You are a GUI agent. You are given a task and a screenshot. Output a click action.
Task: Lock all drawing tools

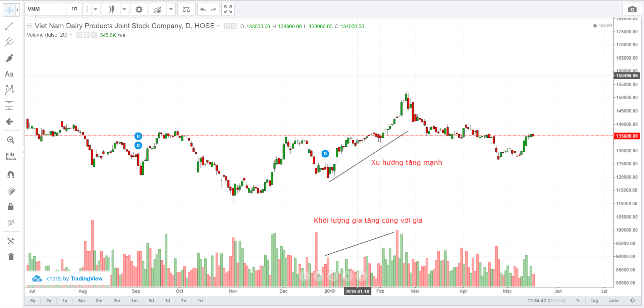click(11, 206)
